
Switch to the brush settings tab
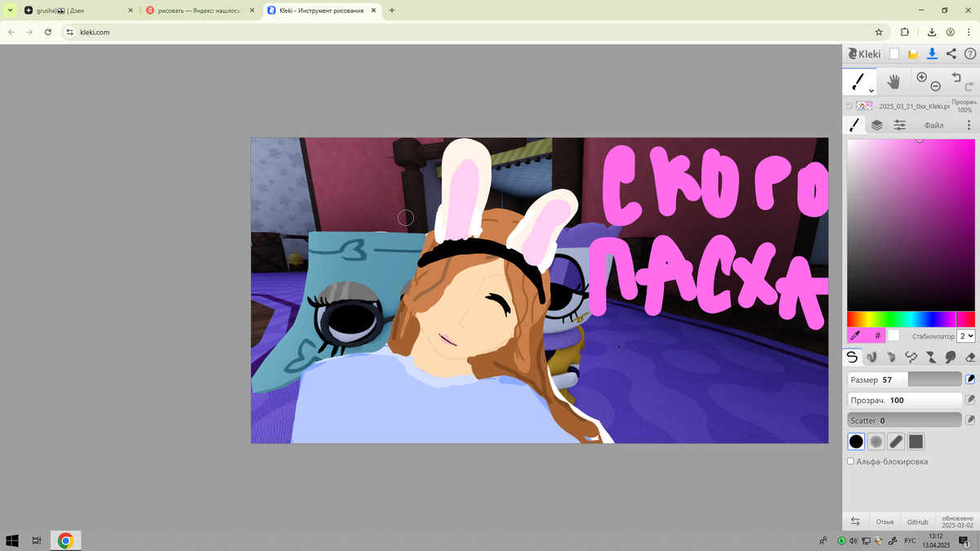pos(854,125)
